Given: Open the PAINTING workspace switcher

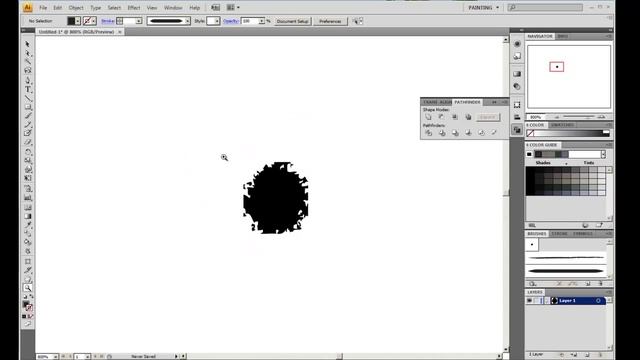Looking at the screenshot, I should (483, 7).
